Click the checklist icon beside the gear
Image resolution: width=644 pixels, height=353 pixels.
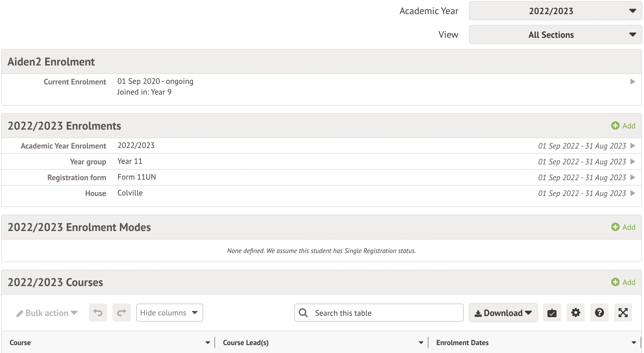click(x=552, y=313)
